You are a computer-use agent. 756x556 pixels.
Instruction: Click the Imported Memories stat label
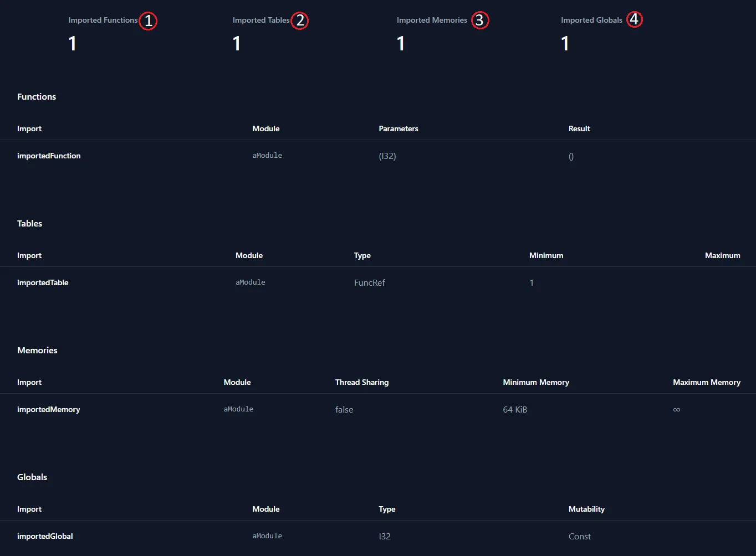click(432, 20)
